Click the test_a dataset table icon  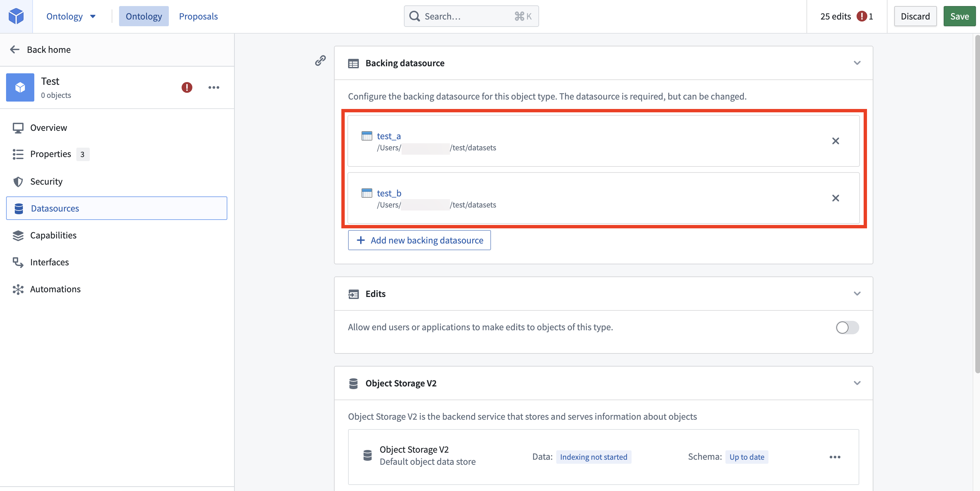tap(367, 136)
